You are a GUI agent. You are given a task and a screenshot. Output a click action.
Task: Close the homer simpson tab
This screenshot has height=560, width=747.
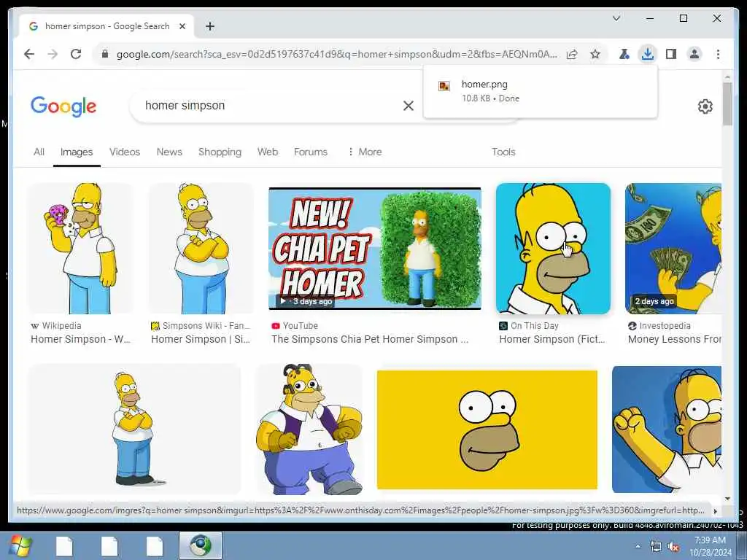[x=182, y=26]
